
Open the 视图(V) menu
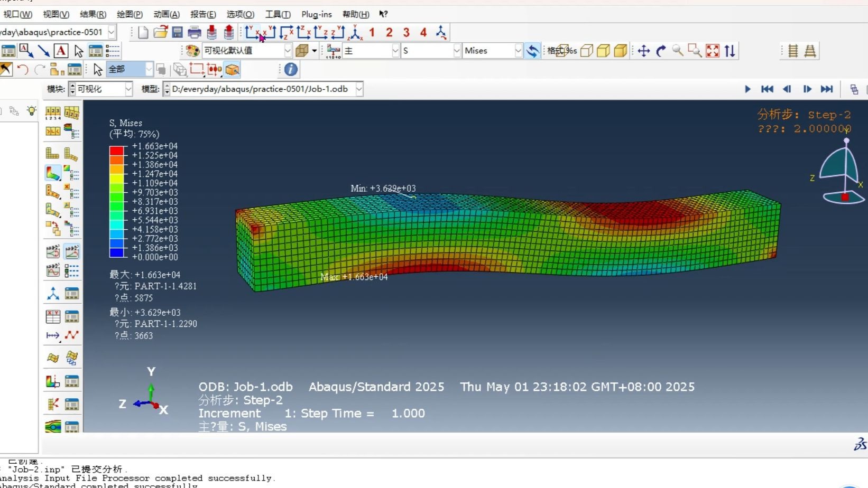coord(56,14)
